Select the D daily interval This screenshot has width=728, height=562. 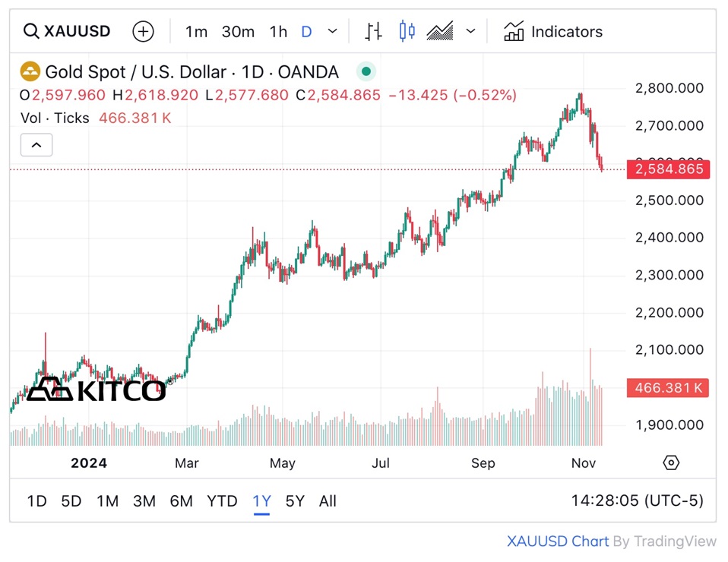(x=306, y=32)
